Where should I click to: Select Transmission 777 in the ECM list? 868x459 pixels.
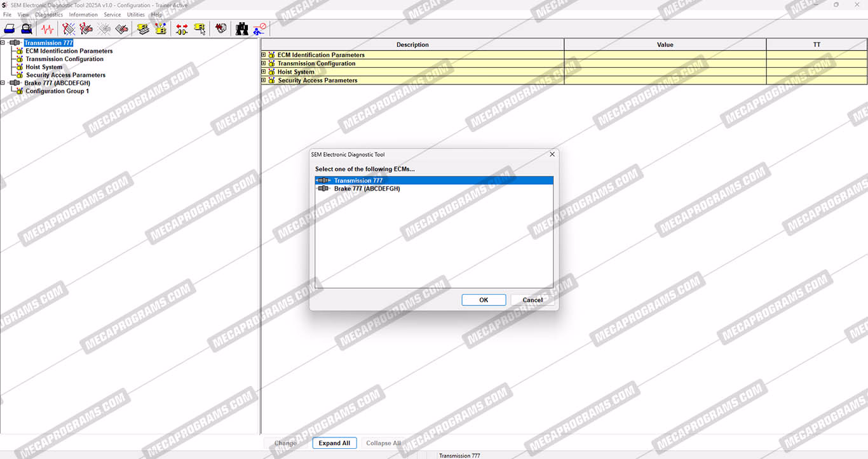434,180
